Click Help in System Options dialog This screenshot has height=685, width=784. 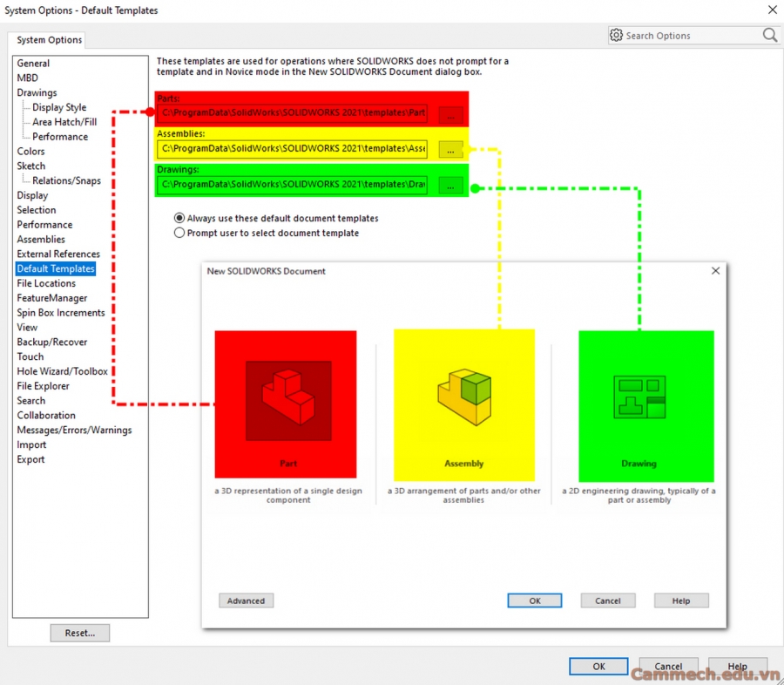[x=738, y=666]
